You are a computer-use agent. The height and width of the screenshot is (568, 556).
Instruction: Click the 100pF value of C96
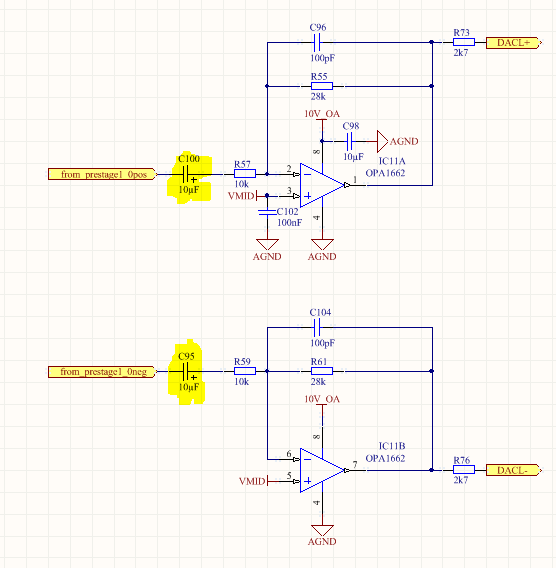click(x=322, y=58)
